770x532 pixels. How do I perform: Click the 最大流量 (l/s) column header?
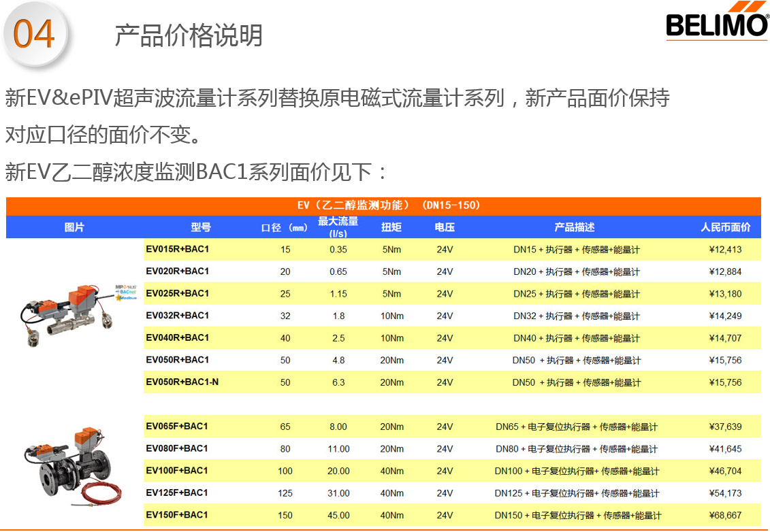coord(338,227)
